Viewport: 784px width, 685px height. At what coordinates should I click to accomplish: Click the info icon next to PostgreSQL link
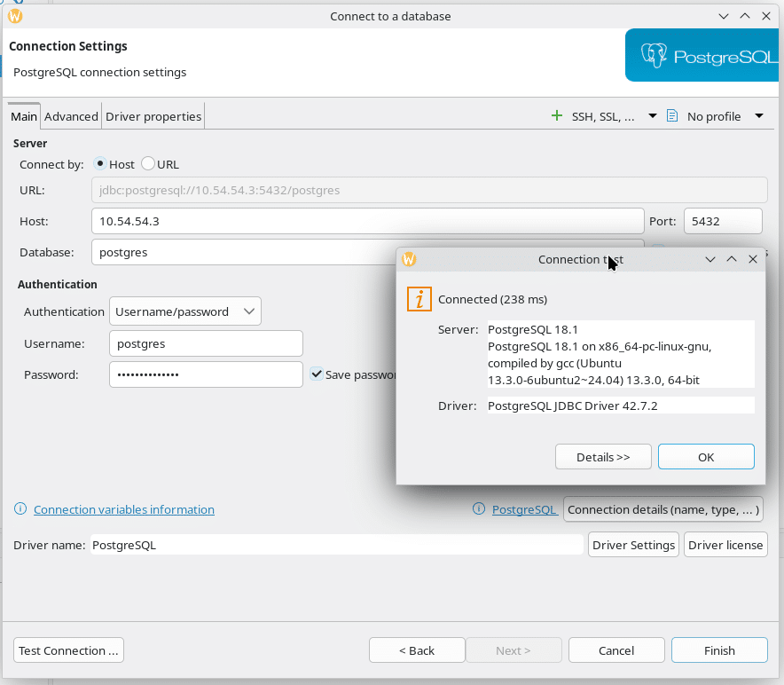point(479,509)
